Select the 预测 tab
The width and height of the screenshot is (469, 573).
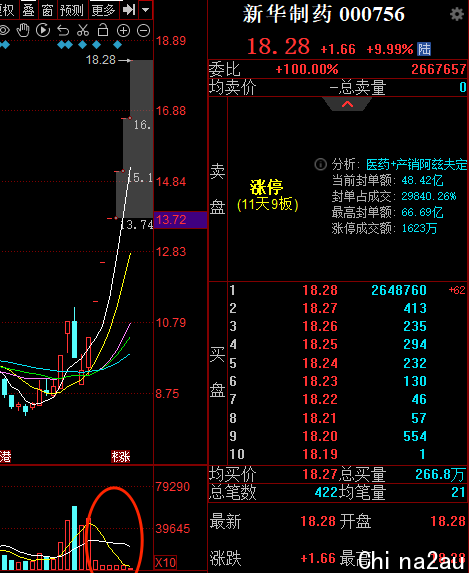click(x=72, y=10)
